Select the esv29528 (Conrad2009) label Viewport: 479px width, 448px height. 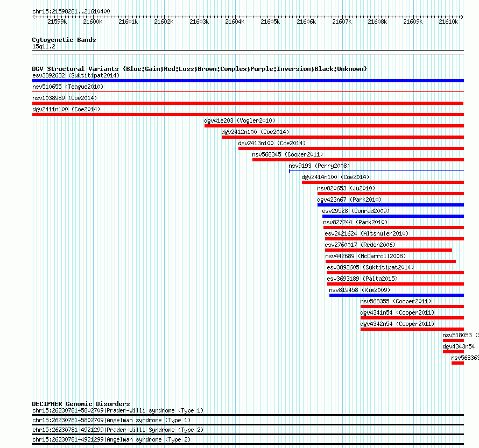click(356, 211)
